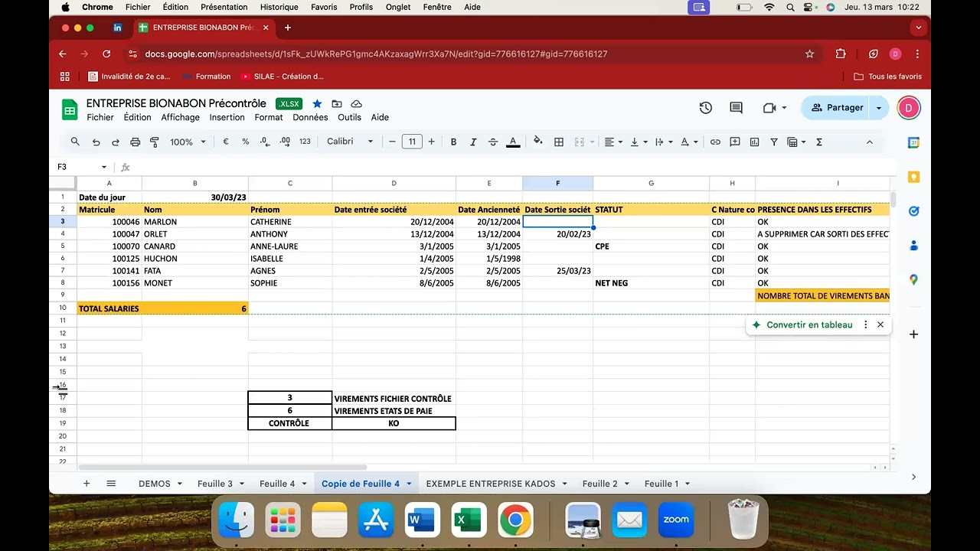Viewport: 980px width, 551px height.
Task: Decrease the font size
Action: pos(392,142)
